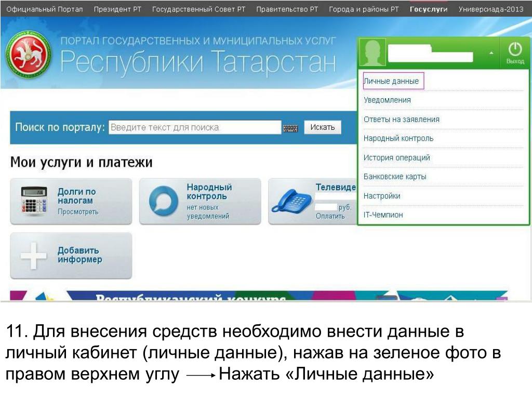Select Банковские карты in the user menu
The width and height of the screenshot is (532, 399).
[x=395, y=177]
